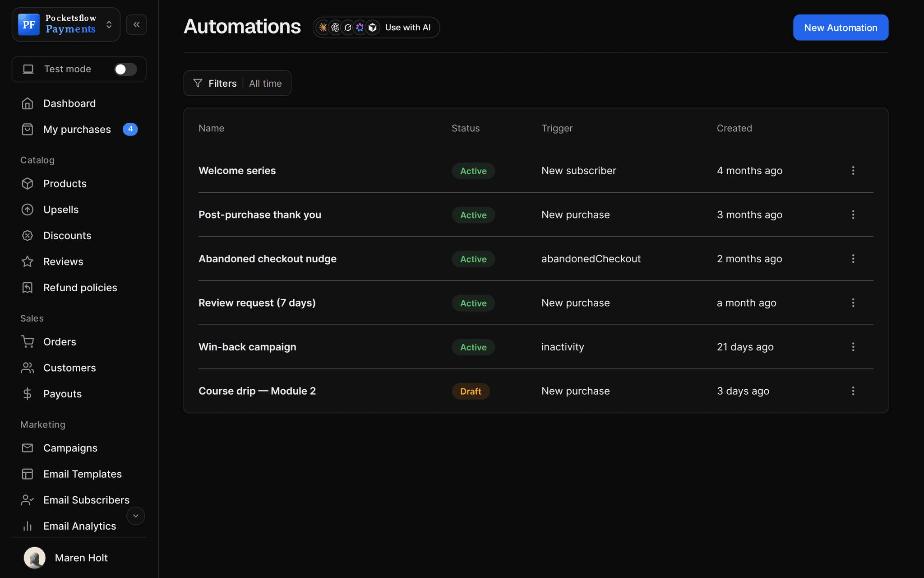
Task: Click the Discounts badge icon
Action: (28, 236)
